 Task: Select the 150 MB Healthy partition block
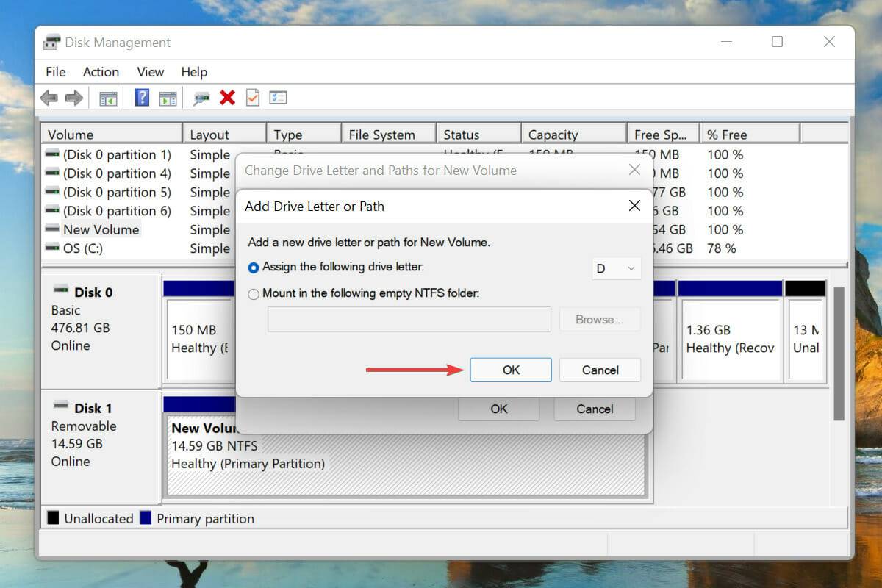pos(201,339)
